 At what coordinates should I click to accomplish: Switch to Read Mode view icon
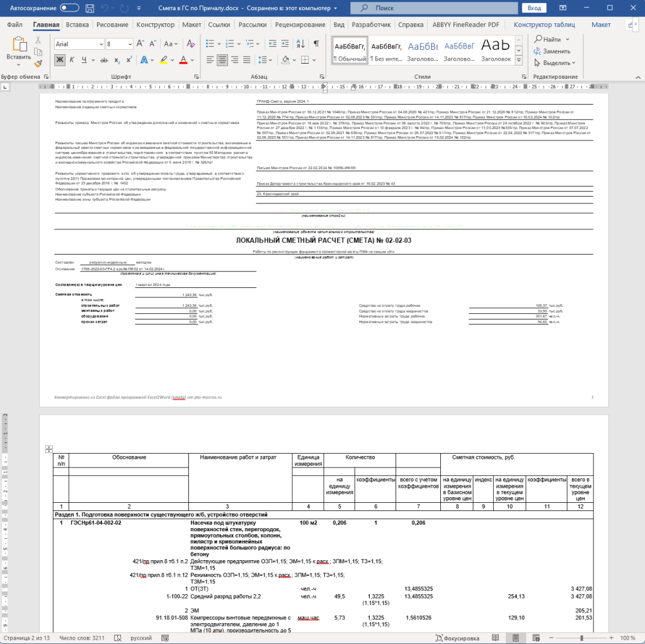[495, 638]
